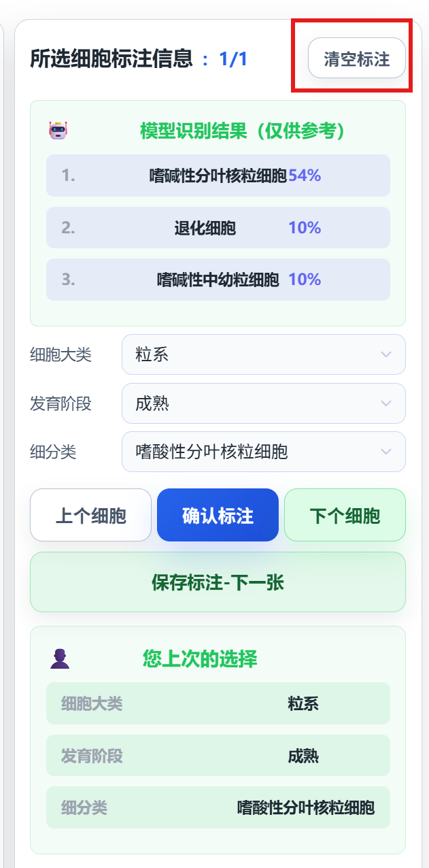Jump to next cell with 下个细胞

(345, 515)
